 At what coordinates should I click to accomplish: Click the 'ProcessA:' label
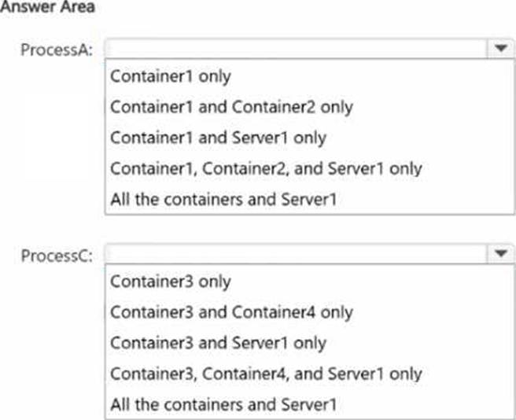[x=57, y=50]
